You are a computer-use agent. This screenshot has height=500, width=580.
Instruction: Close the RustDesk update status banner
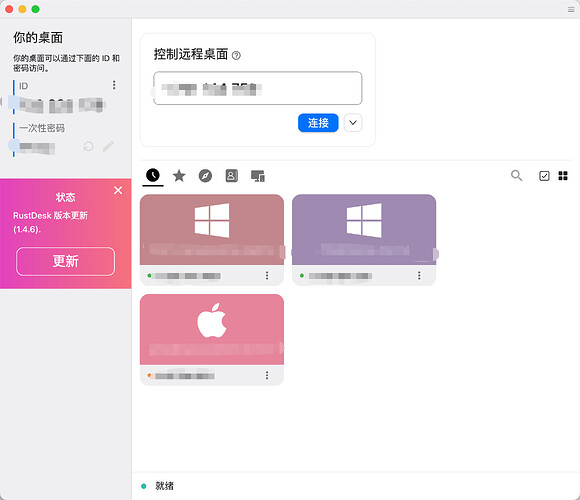(118, 190)
